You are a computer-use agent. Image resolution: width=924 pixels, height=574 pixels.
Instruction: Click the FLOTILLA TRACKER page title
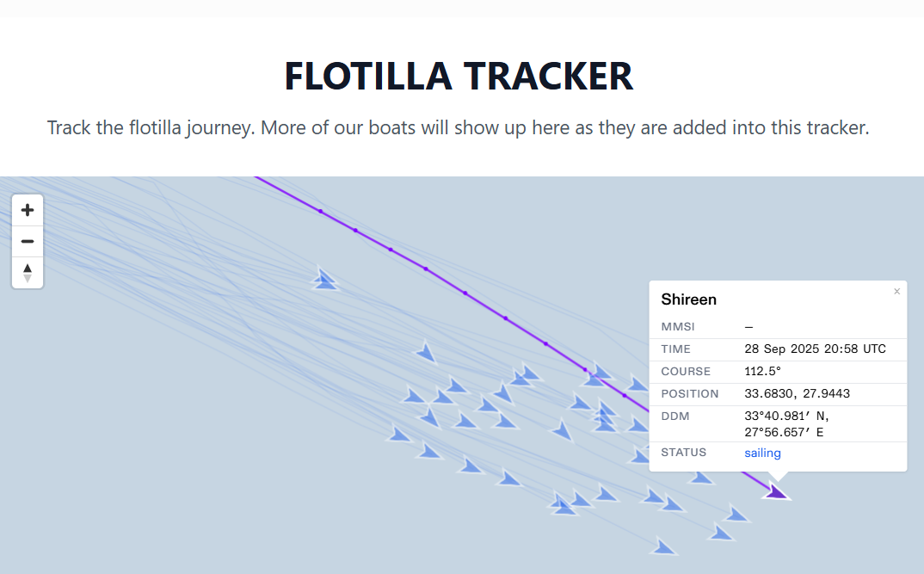(x=459, y=76)
